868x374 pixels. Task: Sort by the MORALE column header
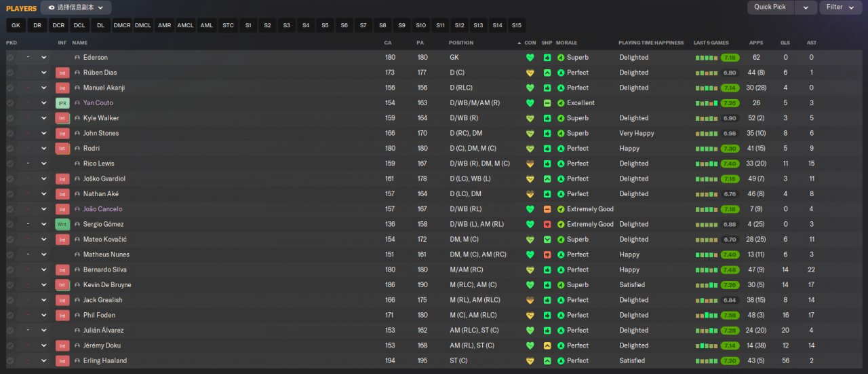click(x=566, y=43)
